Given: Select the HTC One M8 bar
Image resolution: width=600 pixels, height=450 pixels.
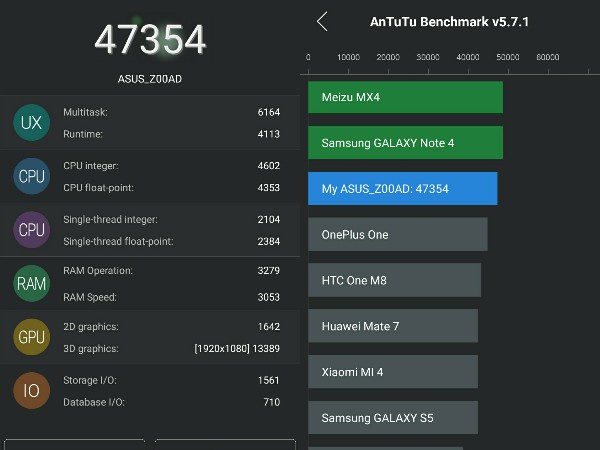Looking at the screenshot, I should [x=395, y=280].
